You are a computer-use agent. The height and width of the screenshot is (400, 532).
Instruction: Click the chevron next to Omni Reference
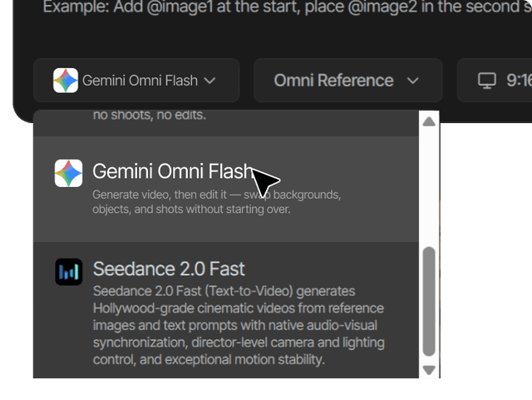(412, 81)
